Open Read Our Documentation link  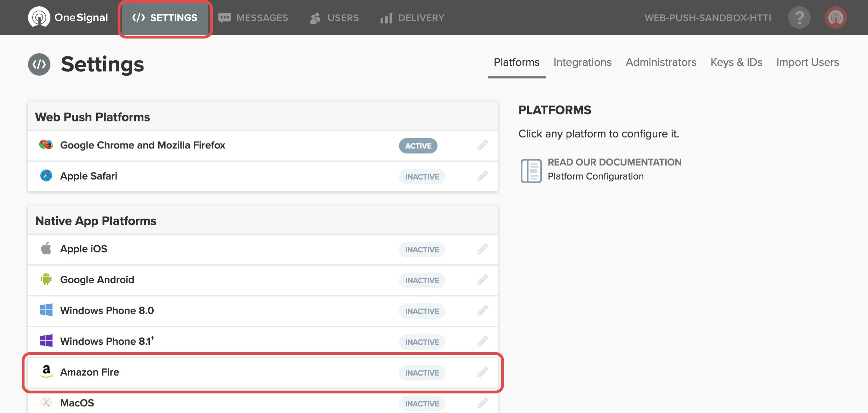[x=615, y=162]
